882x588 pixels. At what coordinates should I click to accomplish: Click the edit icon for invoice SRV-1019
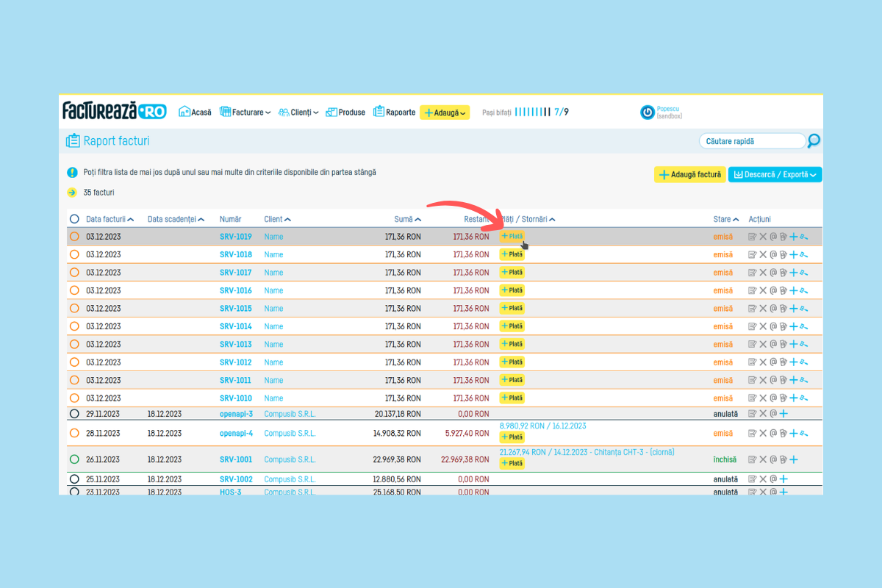tap(752, 237)
